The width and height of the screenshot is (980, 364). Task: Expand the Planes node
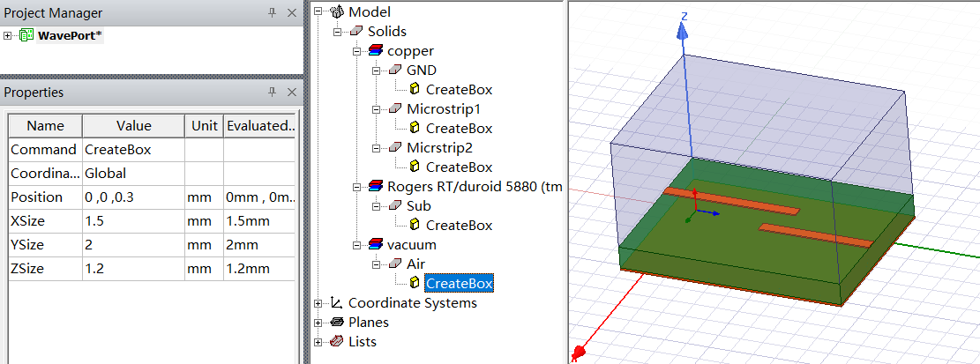tap(318, 323)
